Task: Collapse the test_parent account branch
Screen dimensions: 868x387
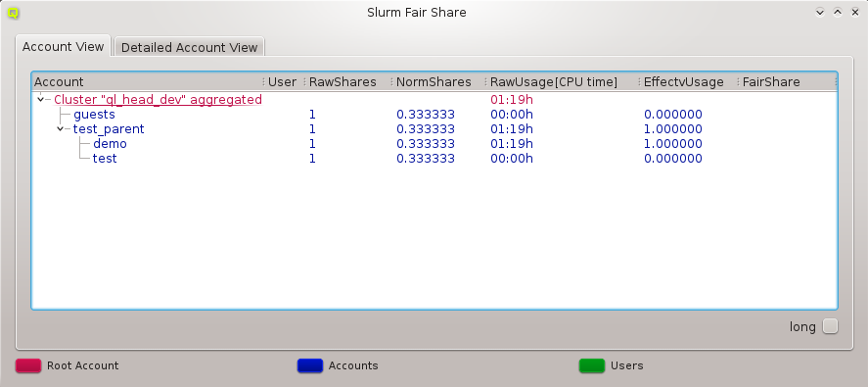Action: (61, 129)
